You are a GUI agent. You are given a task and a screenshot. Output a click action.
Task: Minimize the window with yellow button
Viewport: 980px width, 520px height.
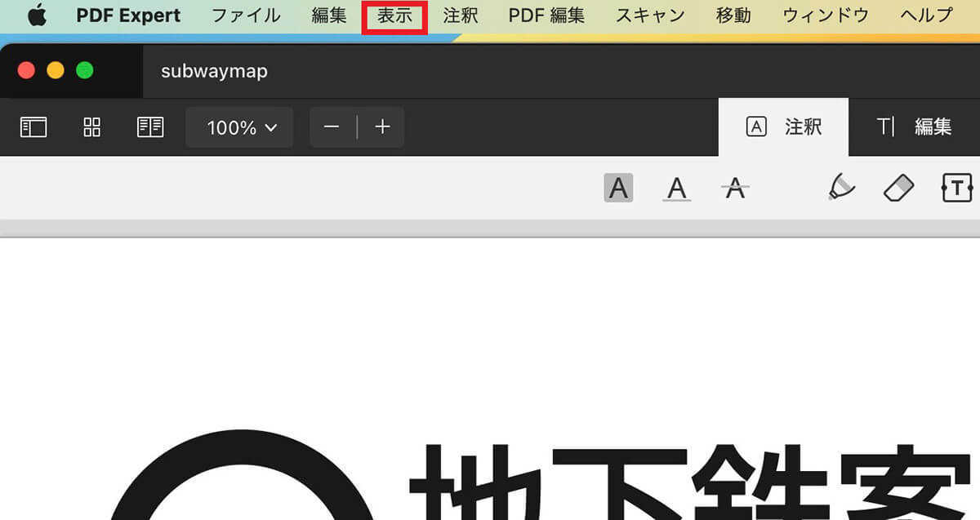tap(56, 70)
